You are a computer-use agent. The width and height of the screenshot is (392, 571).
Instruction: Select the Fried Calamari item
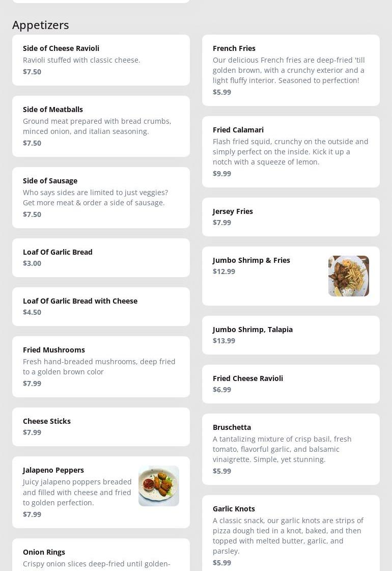point(291,152)
